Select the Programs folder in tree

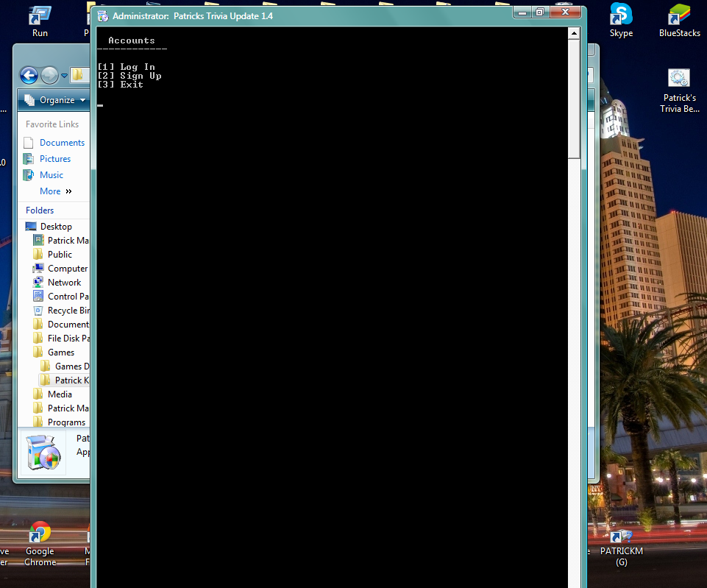click(66, 422)
